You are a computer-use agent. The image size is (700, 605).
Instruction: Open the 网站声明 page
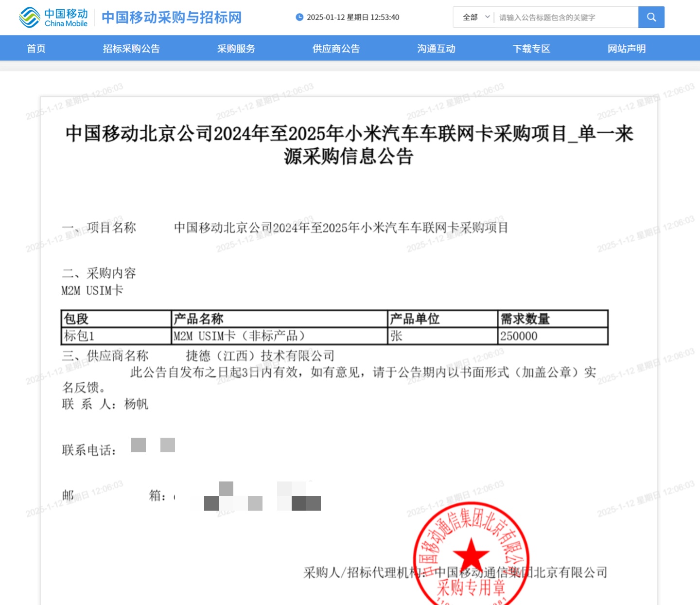coord(627,48)
